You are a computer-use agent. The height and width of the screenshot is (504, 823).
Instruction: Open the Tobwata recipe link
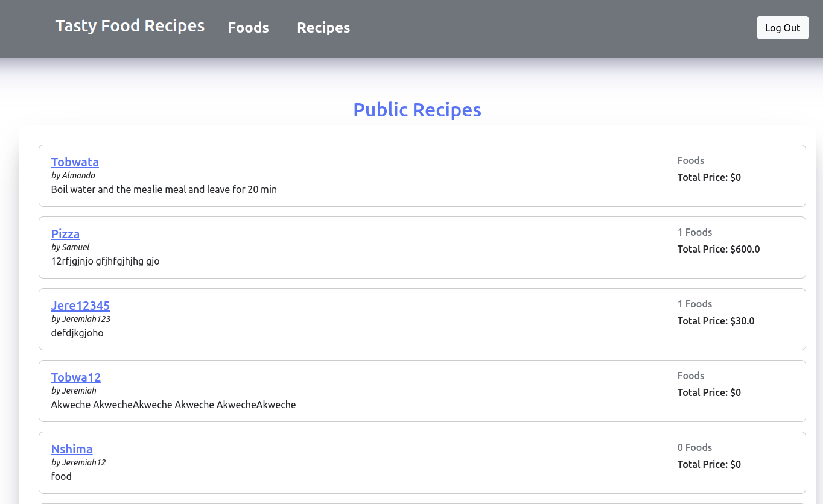click(75, 162)
